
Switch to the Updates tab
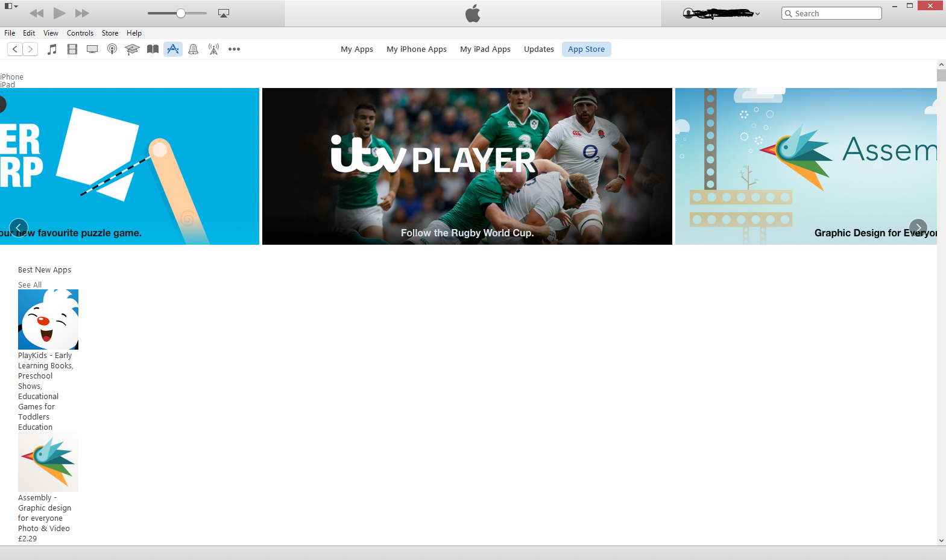click(539, 49)
